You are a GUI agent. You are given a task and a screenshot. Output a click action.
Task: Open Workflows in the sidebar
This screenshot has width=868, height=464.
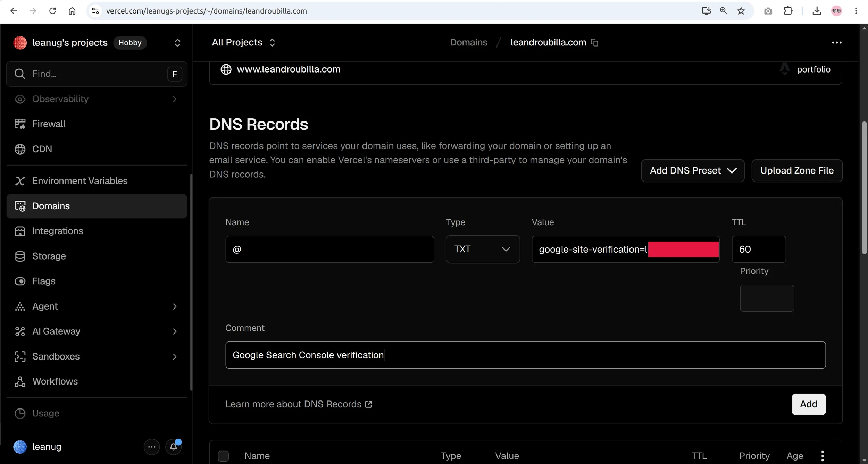coord(97,381)
